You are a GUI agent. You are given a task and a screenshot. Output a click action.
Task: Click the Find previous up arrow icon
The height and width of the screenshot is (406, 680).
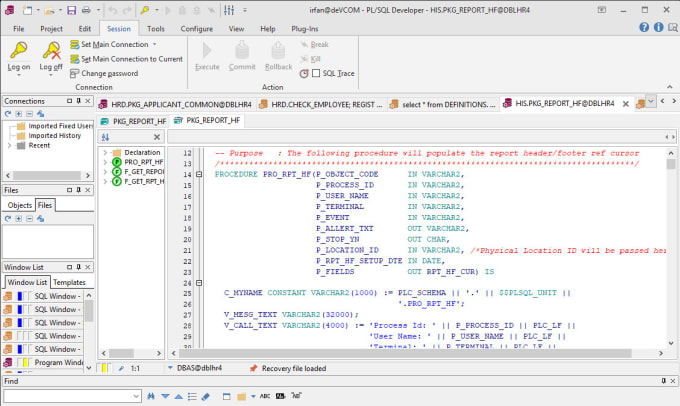click(179, 396)
